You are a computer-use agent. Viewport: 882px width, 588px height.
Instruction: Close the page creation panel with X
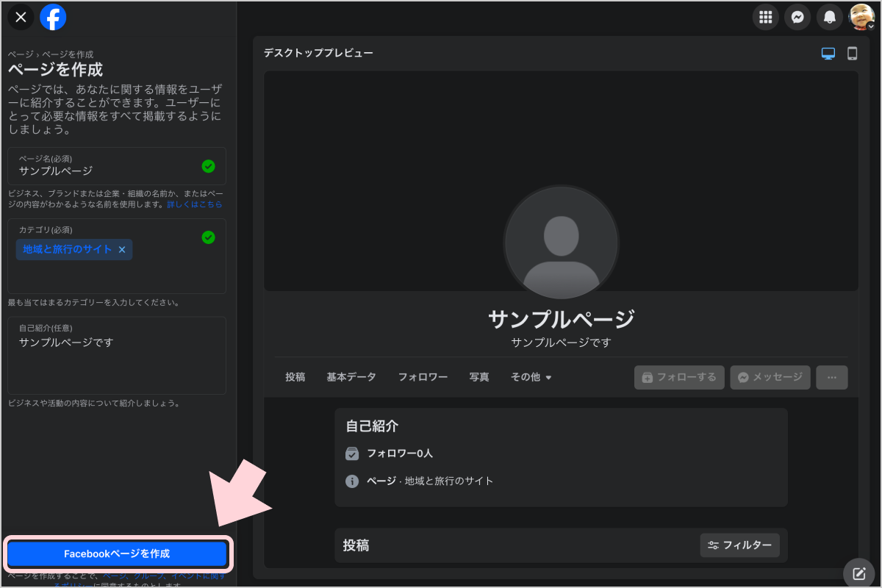(x=21, y=17)
